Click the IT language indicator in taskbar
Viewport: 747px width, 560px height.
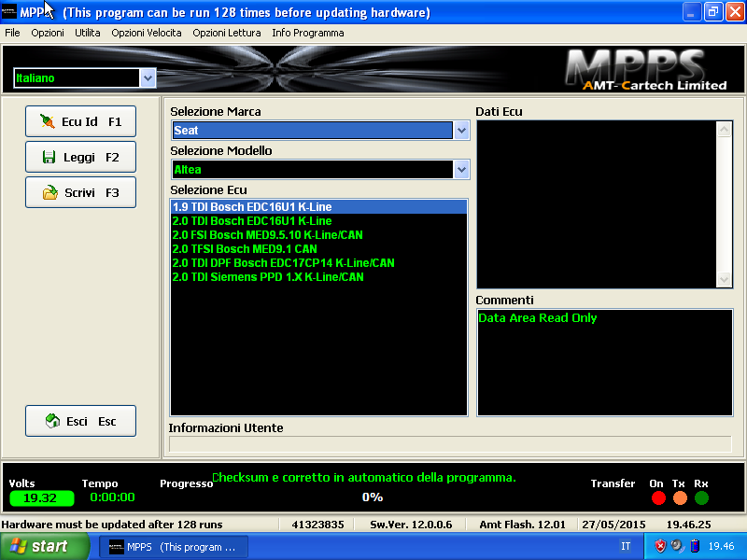[x=626, y=546]
